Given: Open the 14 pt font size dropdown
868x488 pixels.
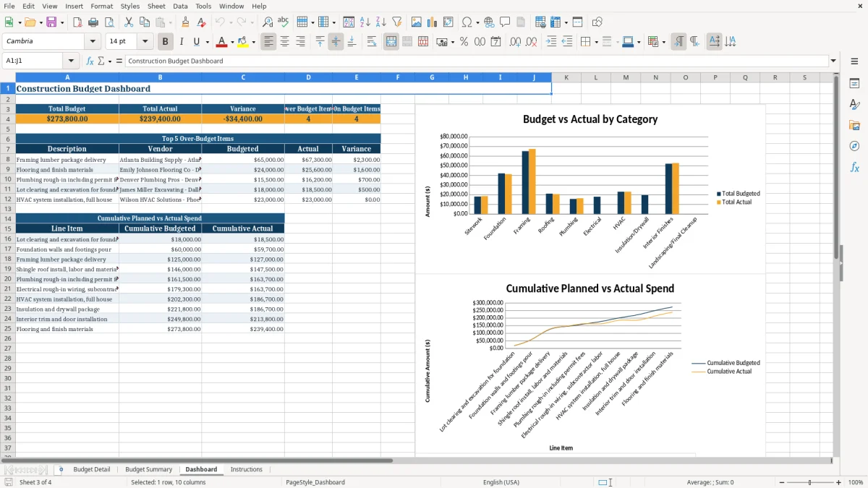Looking at the screenshot, I should point(145,42).
